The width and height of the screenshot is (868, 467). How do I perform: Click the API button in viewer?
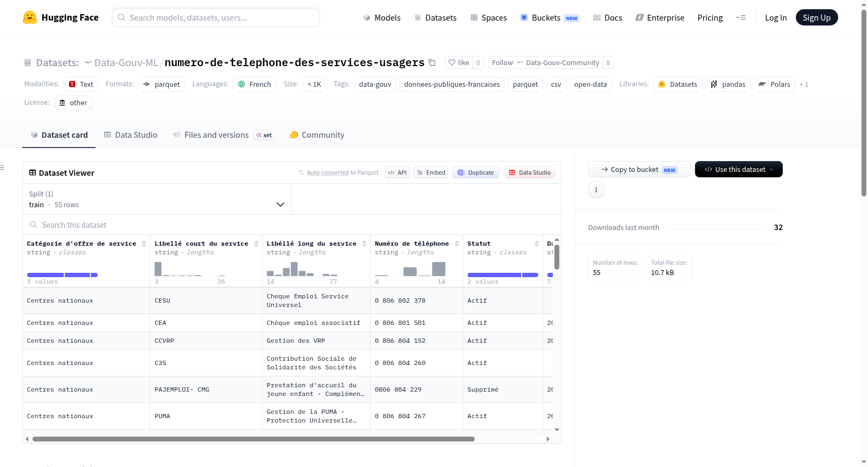pos(397,172)
